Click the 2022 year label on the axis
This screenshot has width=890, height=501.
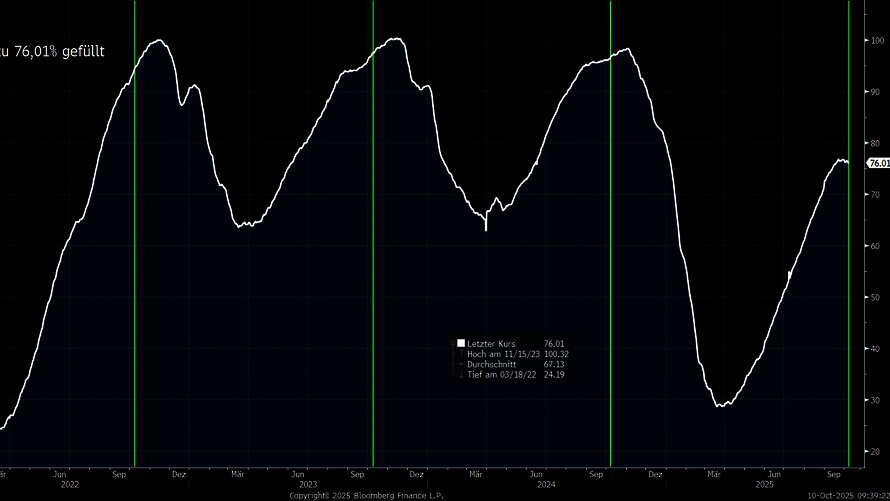69,484
